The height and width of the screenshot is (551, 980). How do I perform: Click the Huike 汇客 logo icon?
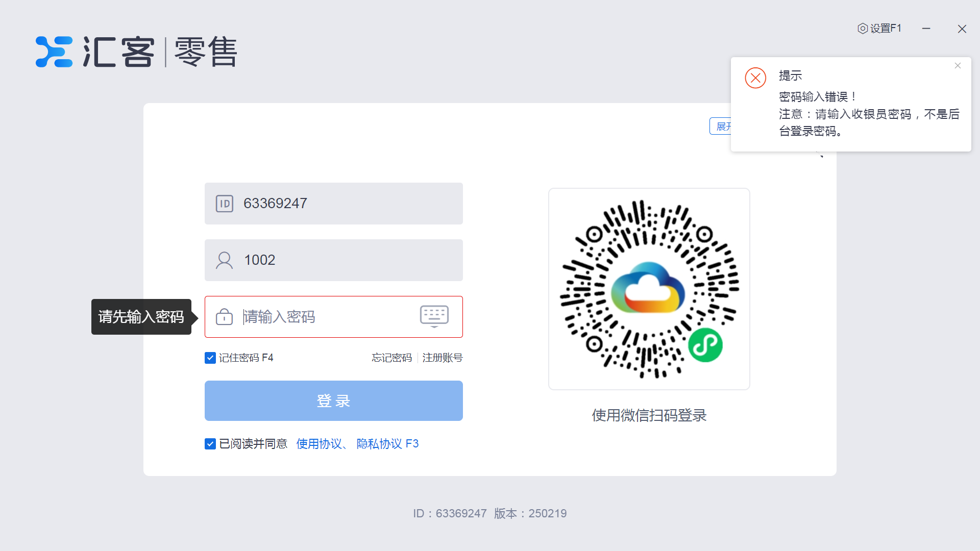(54, 52)
